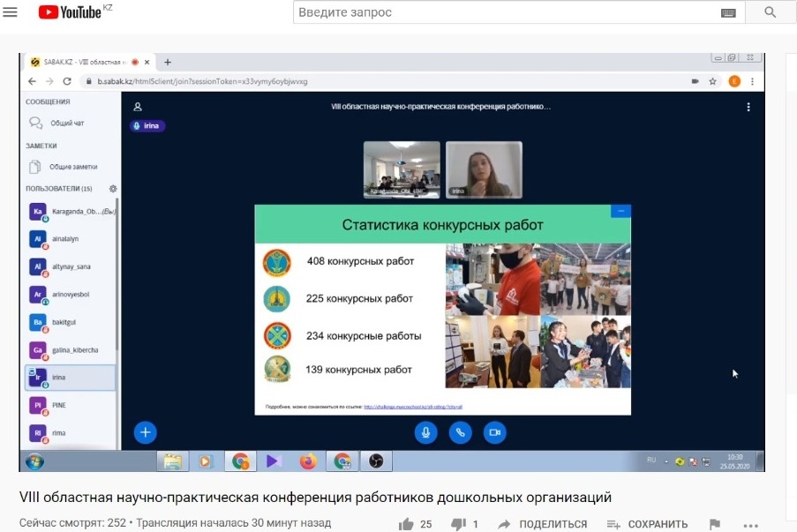Open the three-dot conference options menu
This screenshot has width=797, height=532.
point(748,107)
